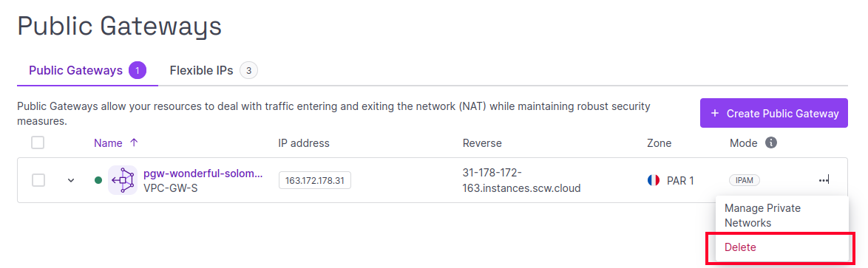Click the green status dot of the gateway
Screen dimensions: 868x268
click(x=98, y=180)
